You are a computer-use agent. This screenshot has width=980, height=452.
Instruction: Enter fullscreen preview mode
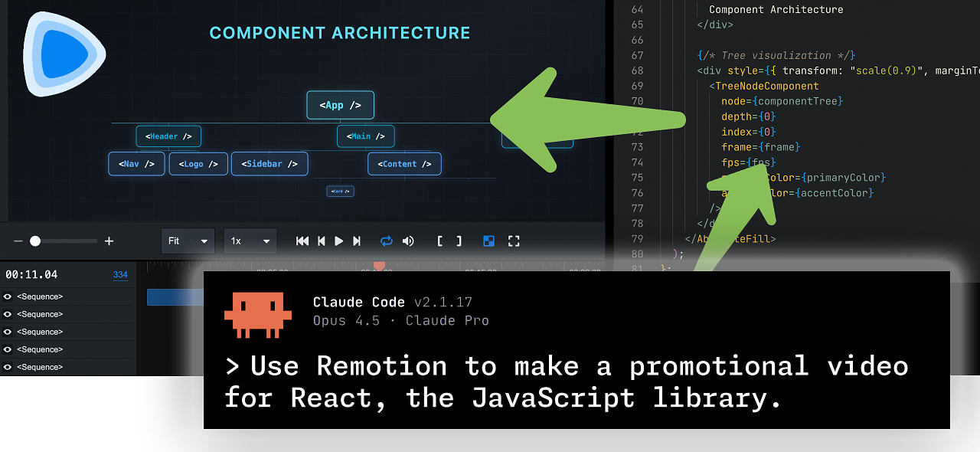point(514,241)
